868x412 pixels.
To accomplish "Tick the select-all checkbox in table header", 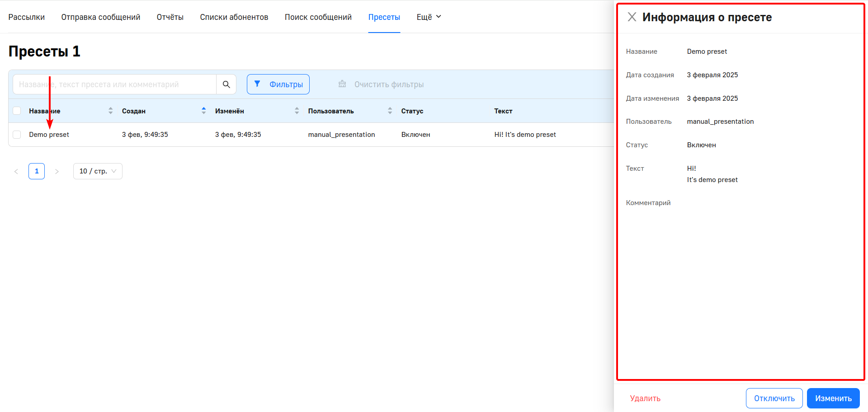I will coord(17,111).
